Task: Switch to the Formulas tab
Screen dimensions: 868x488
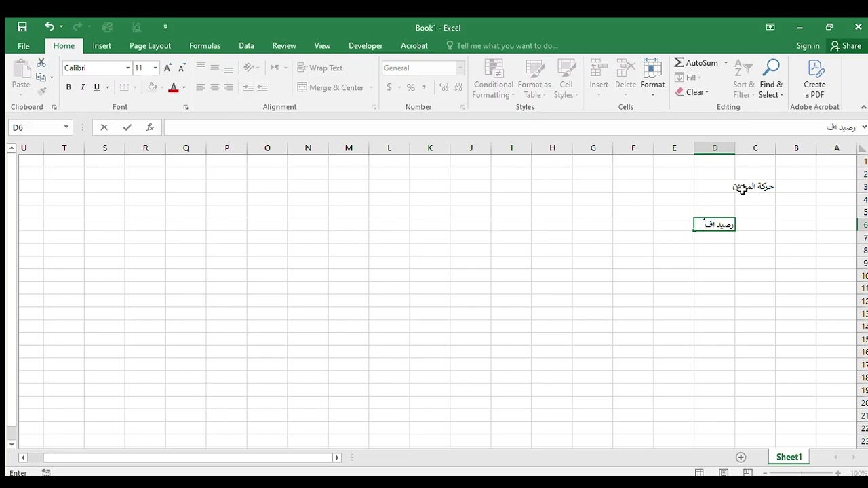Action: click(205, 46)
